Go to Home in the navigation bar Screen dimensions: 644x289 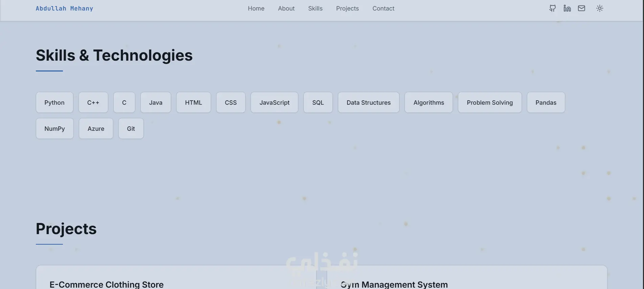(x=256, y=8)
